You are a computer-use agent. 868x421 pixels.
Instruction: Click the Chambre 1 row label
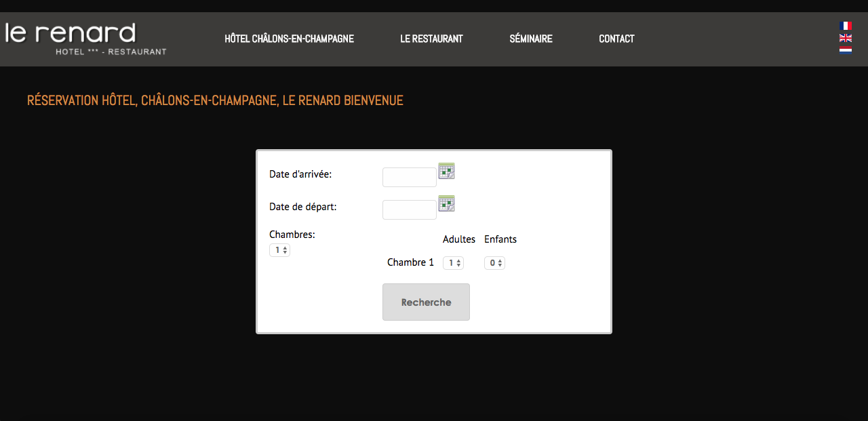(x=410, y=262)
